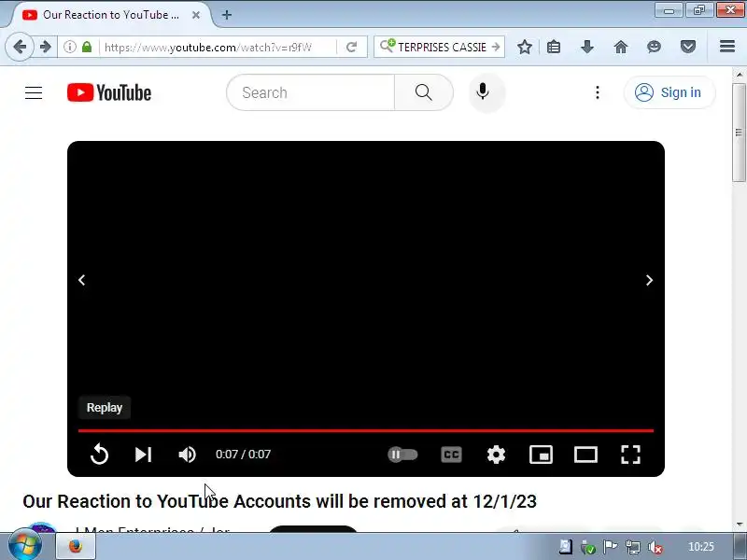This screenshot has width=747, height=560.
Task: Open the YouTube hamburger guide menu
Action: click(34, 92)
